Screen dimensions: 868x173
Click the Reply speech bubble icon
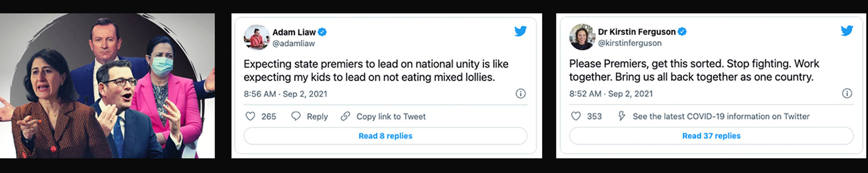296,116
